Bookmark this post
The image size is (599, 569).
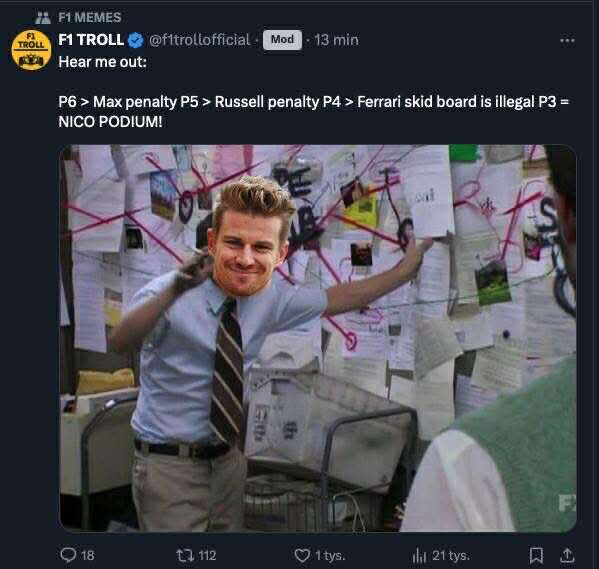coord(536,555)
